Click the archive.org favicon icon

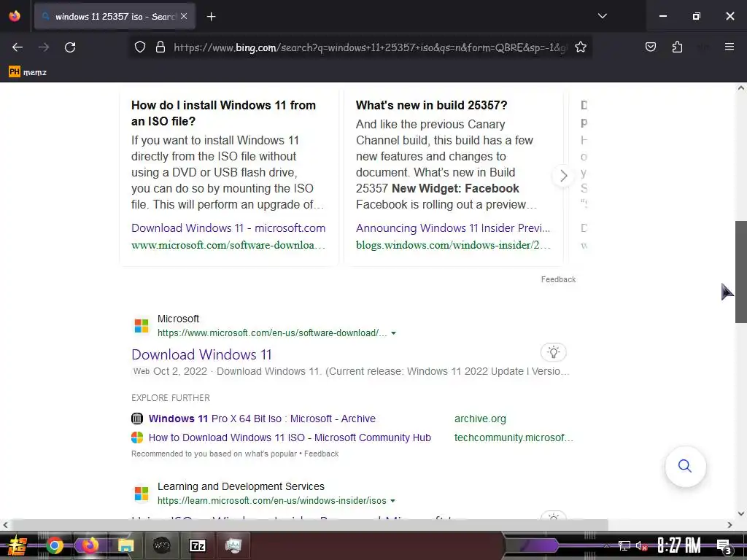click(136, 419)
